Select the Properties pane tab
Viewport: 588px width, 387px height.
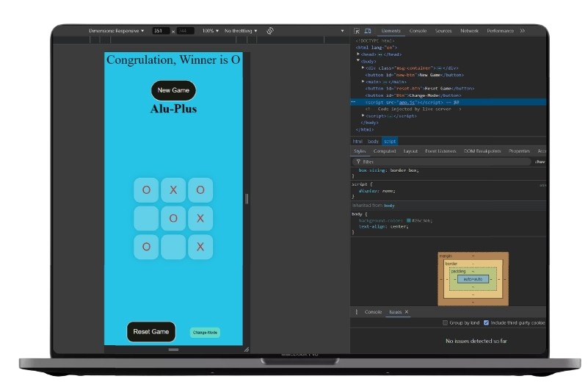pos(519,151)
